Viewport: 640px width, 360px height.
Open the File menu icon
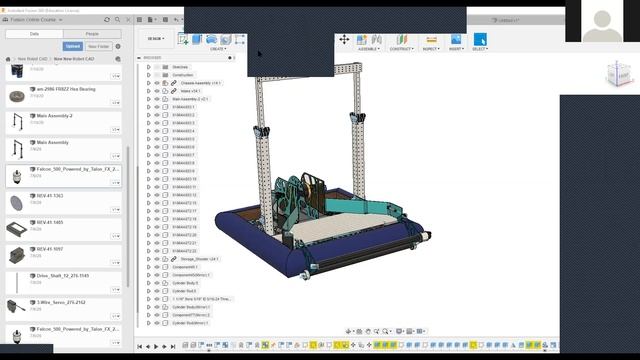(x=151, y=20)
